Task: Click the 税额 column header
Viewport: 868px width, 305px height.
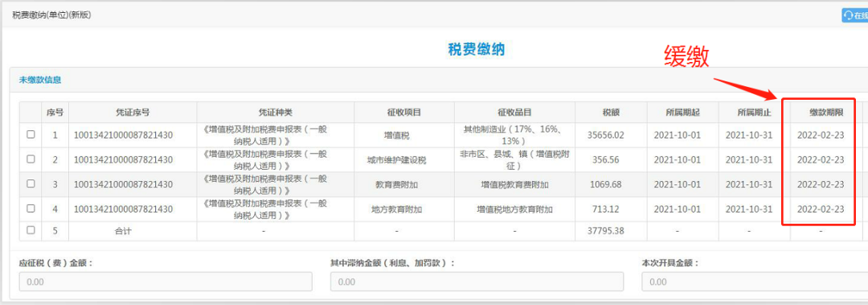Action: point(611,113)
